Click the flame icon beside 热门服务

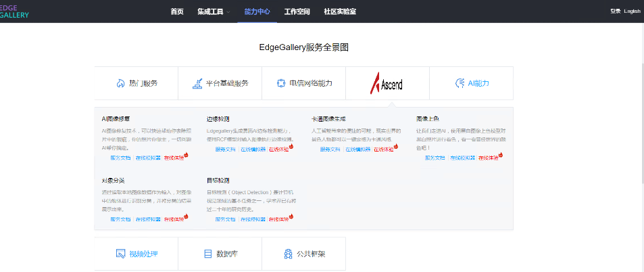[120, 83]
